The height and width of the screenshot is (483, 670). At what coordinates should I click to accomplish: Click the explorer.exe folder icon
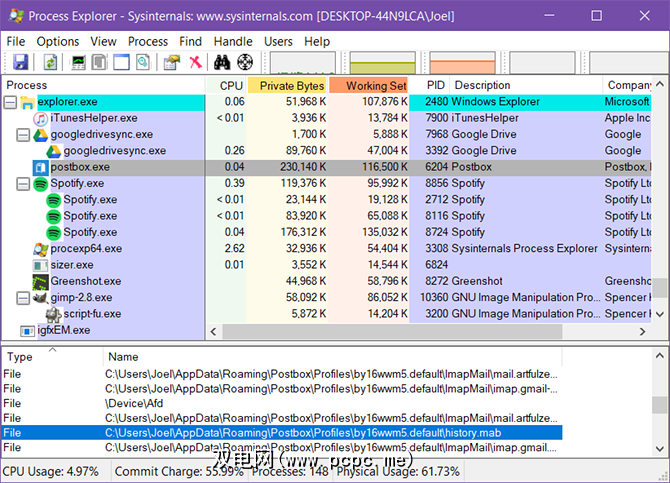27,102
